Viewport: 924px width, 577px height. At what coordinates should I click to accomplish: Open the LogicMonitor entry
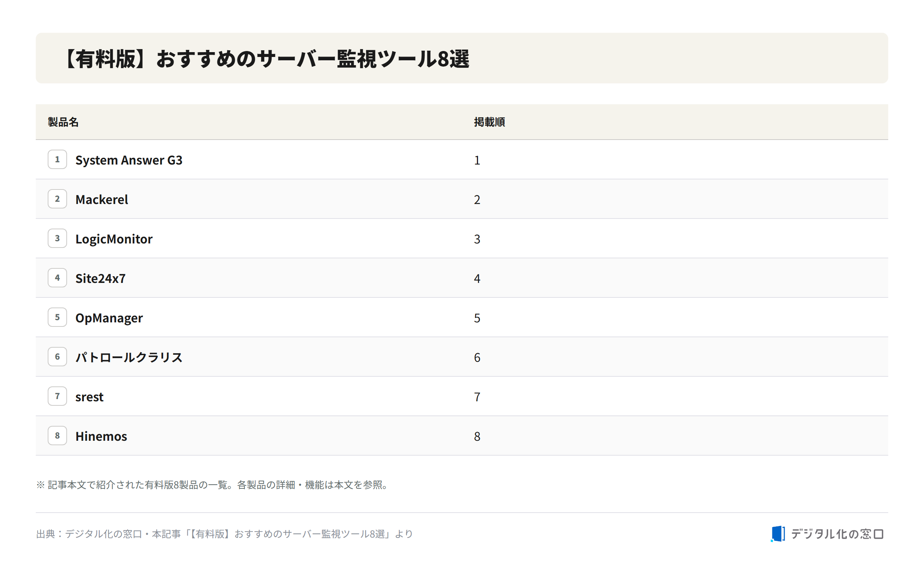tap(114, 239)
